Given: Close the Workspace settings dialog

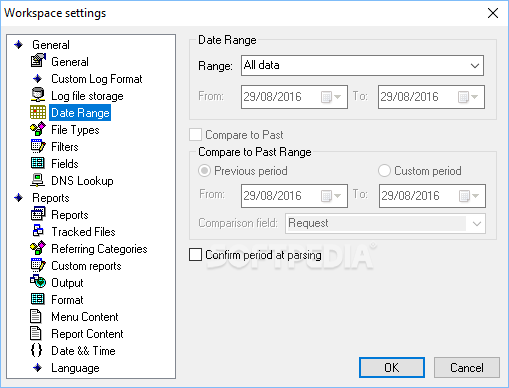Looking at the screenshot, I should tap(493, 13).
